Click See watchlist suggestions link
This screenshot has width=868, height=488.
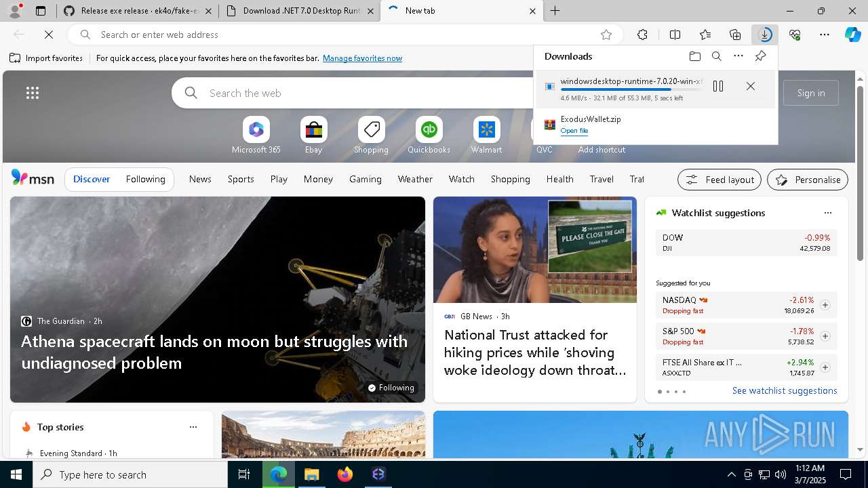785,390
